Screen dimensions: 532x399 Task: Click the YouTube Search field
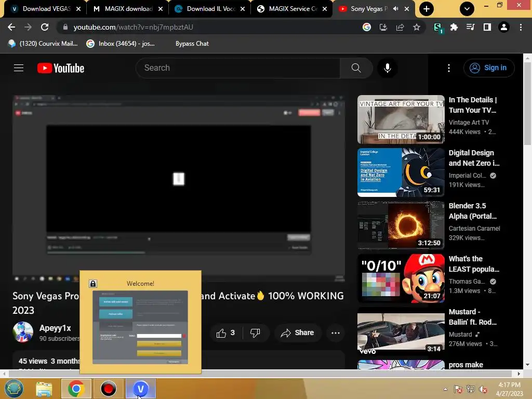click(x=237, y=68)
